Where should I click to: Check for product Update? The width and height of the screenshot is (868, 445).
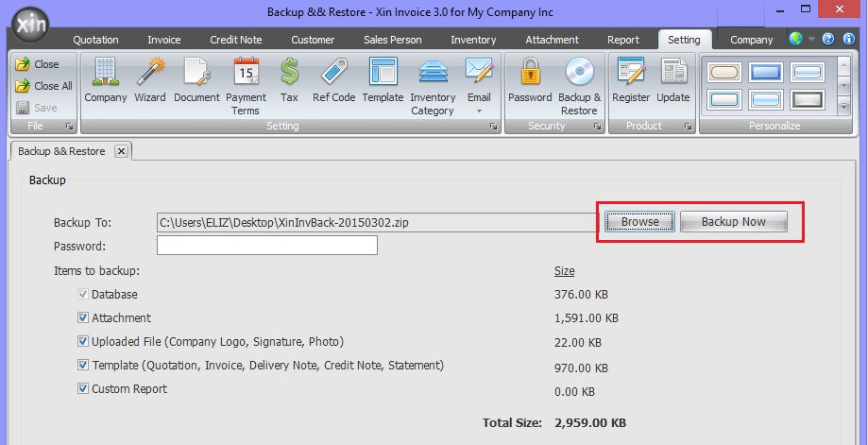672,81
